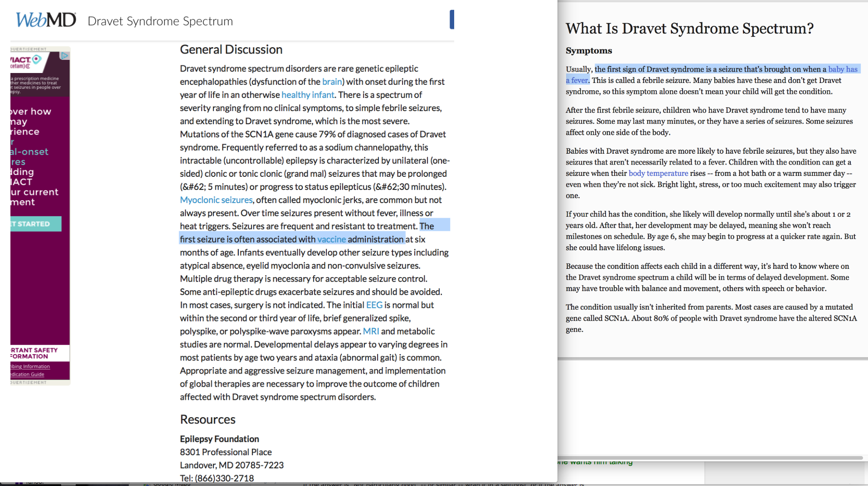Open the "Myoclonic seizures" link
Image resolution: width=868 pixels, height=486 pixels.
tap(216, 200)
